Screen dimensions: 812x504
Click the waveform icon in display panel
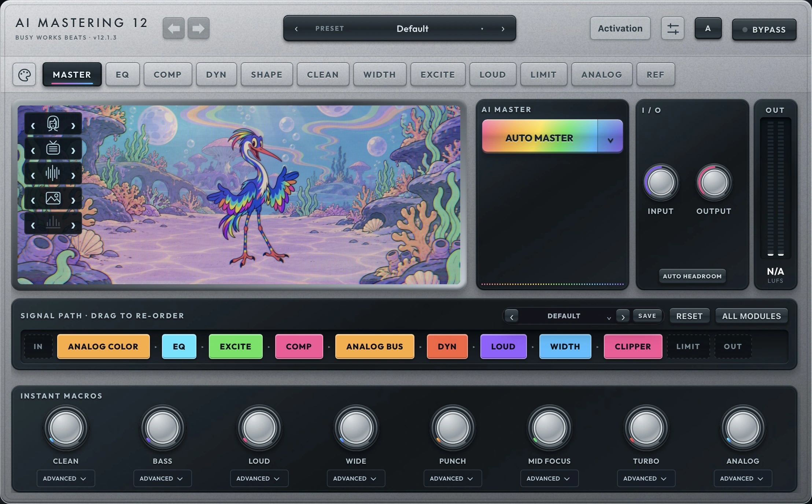click(53, 173)
